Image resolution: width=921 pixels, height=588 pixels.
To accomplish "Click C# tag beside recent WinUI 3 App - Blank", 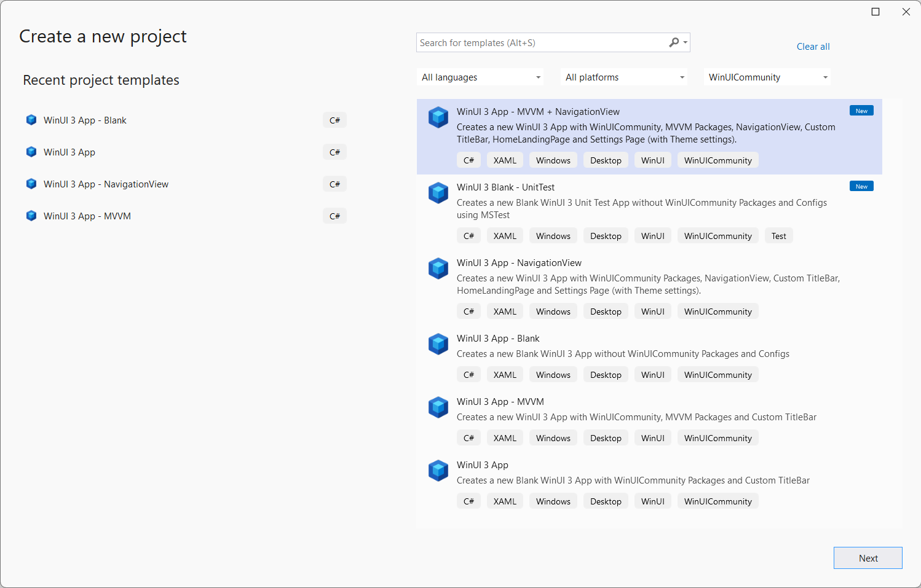I will coord(334,120).
